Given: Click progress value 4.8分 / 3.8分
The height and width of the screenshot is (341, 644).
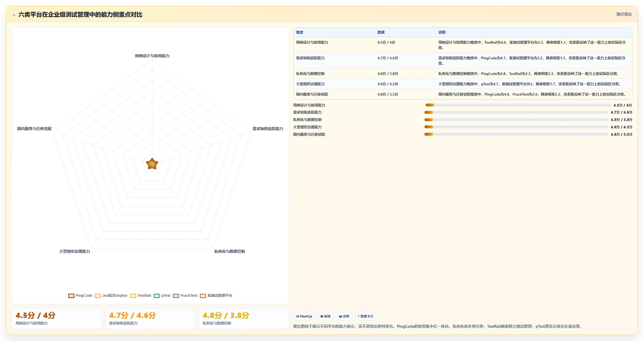Looking at the screenshot, I should [x=621, y=120].
